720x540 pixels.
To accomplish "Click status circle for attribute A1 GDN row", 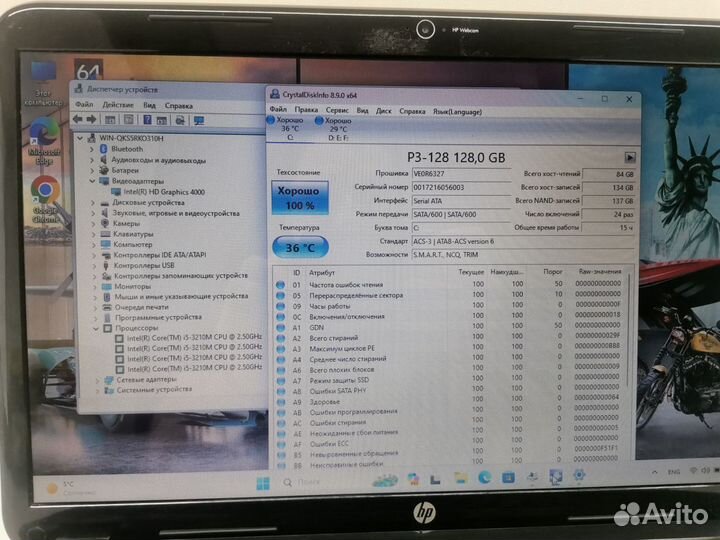I will click(x=281, y=327).
